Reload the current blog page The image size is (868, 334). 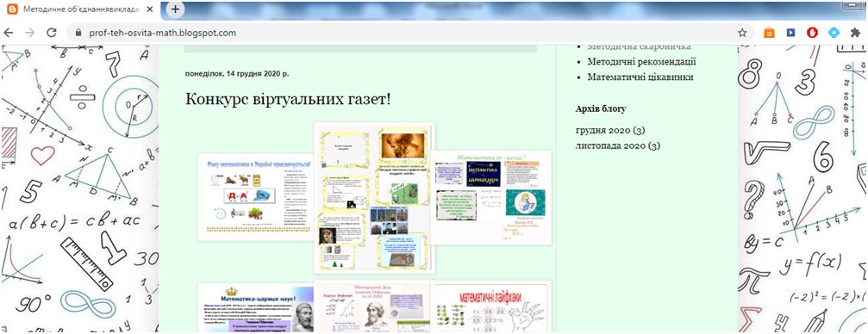52,34
